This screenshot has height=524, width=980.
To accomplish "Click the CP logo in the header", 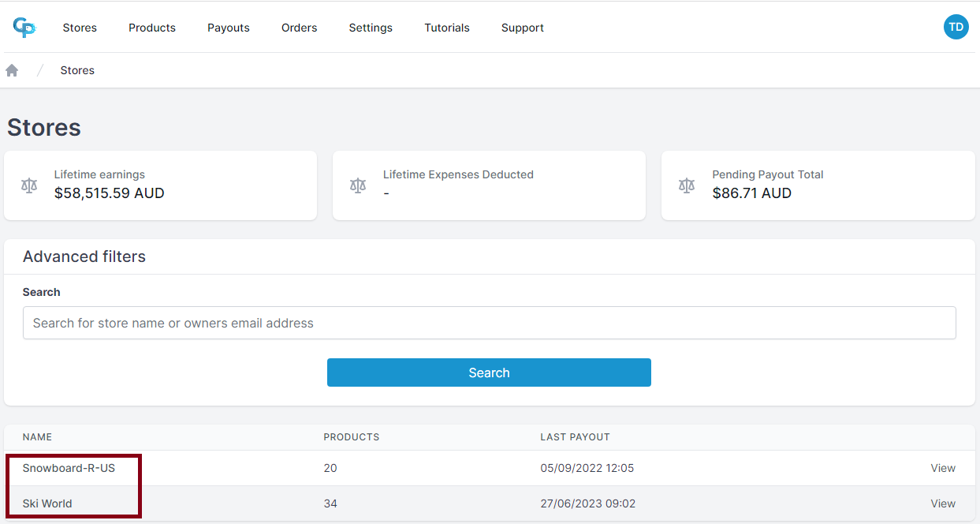I will 24,28.
